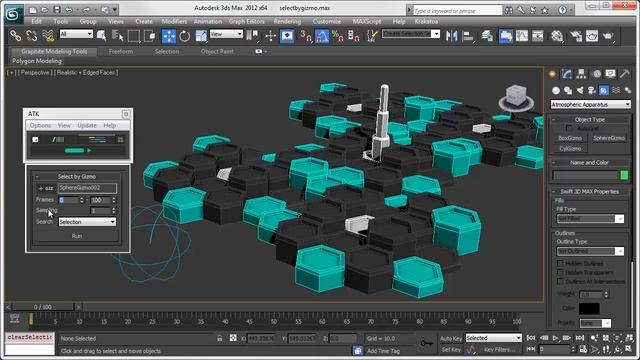Toggle the Angle Snap icon
640x360 pixels.
tap(322, 36)
